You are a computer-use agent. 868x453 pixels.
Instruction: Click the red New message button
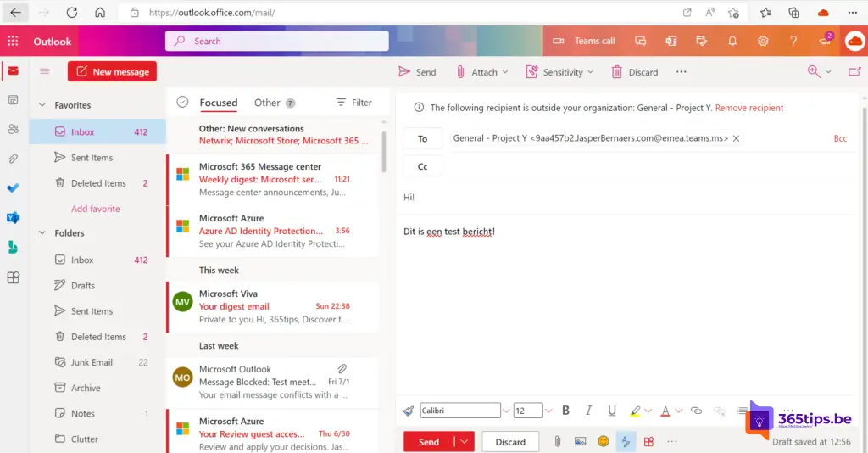click(x=112, y=72)
